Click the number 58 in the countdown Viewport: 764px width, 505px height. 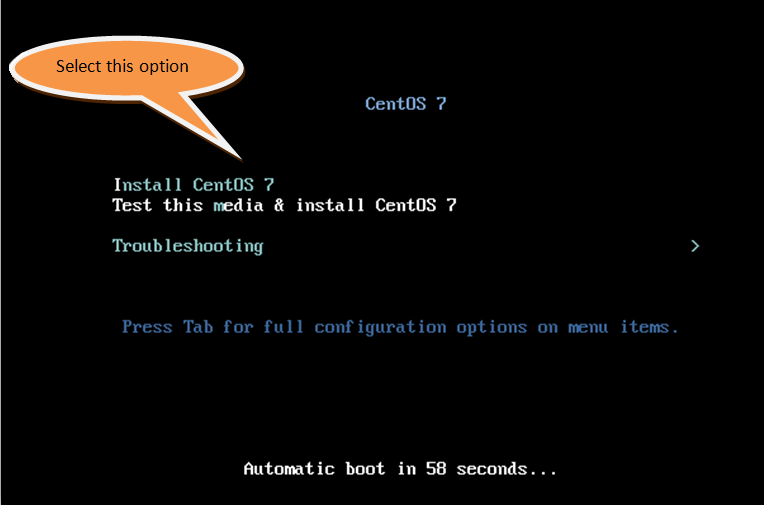tap(436, 469)
